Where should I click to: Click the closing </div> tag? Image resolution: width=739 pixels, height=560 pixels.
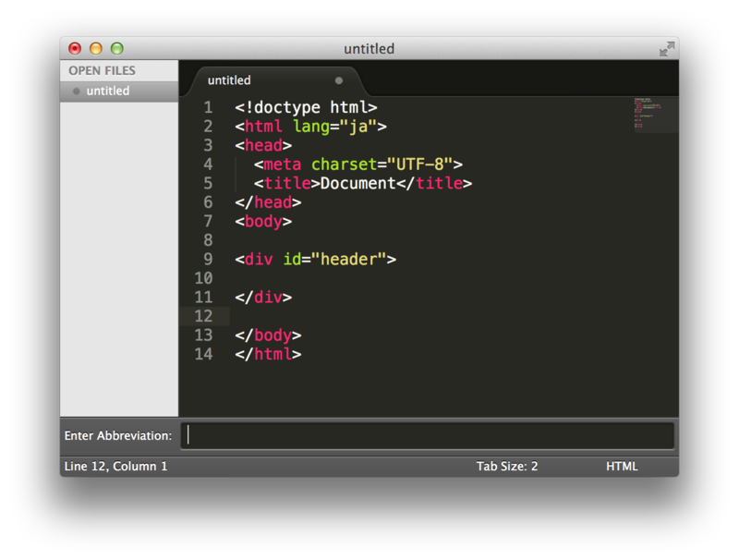click(263, 297)
